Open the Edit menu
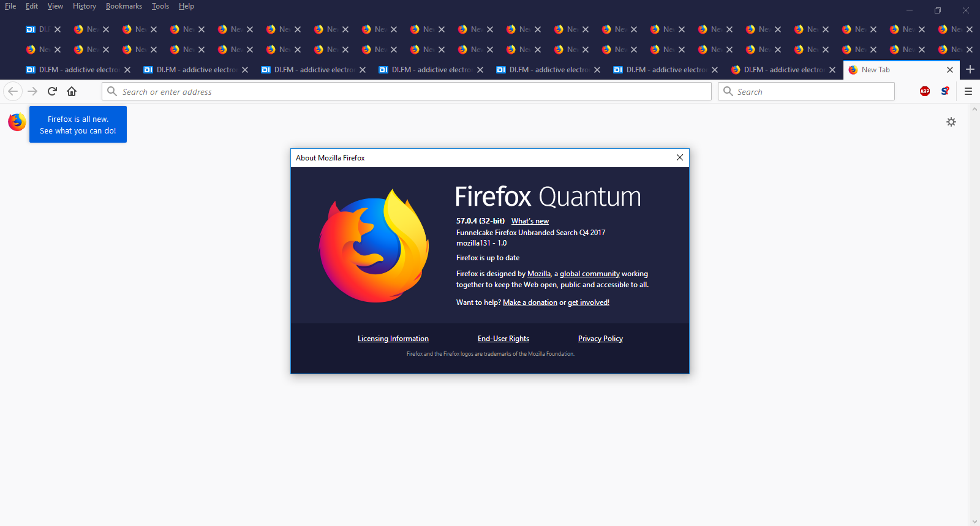This screenshot has width=980, height=526. 32,6
